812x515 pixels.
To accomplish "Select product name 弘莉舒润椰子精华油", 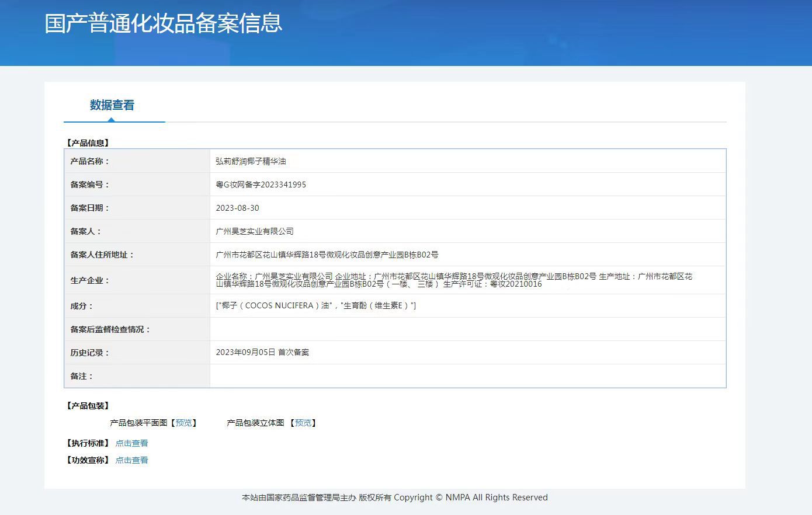I will [x=251, y=161].
